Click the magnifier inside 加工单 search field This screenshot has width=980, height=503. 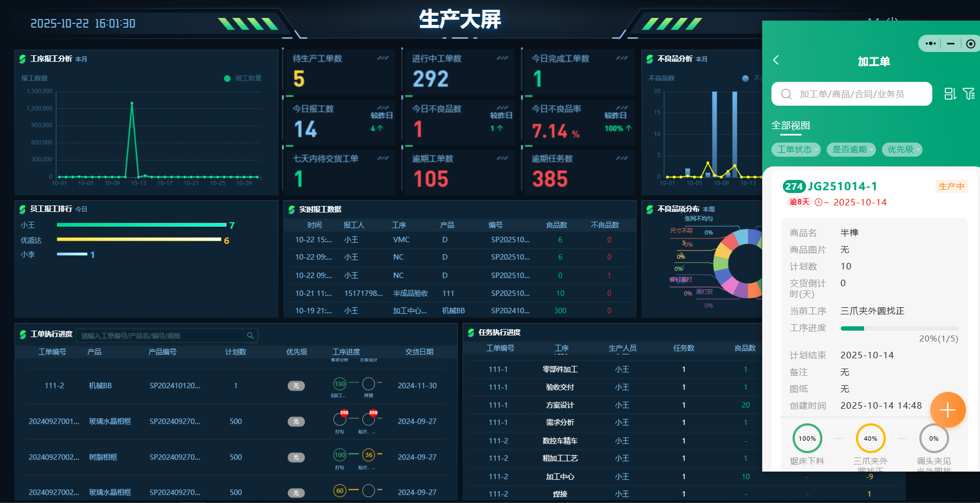[x=786, y=94]
